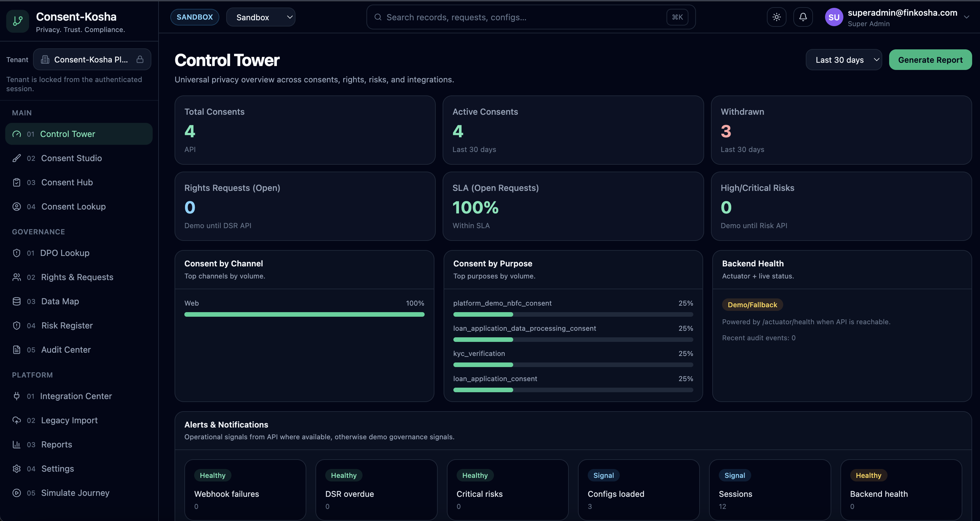Click "Recent audit events: 0" text
Screen dimensions: 980x521
tap(759, 338)
